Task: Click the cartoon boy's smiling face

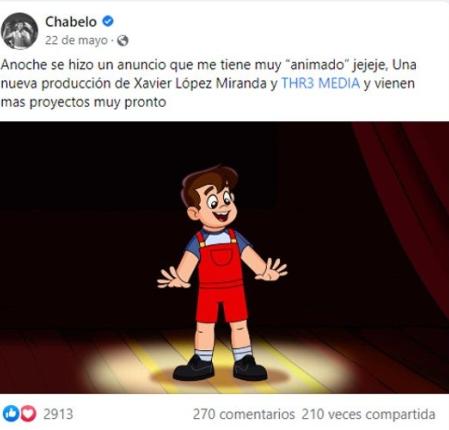Action: pyautogui.click(x=218, y=206)
